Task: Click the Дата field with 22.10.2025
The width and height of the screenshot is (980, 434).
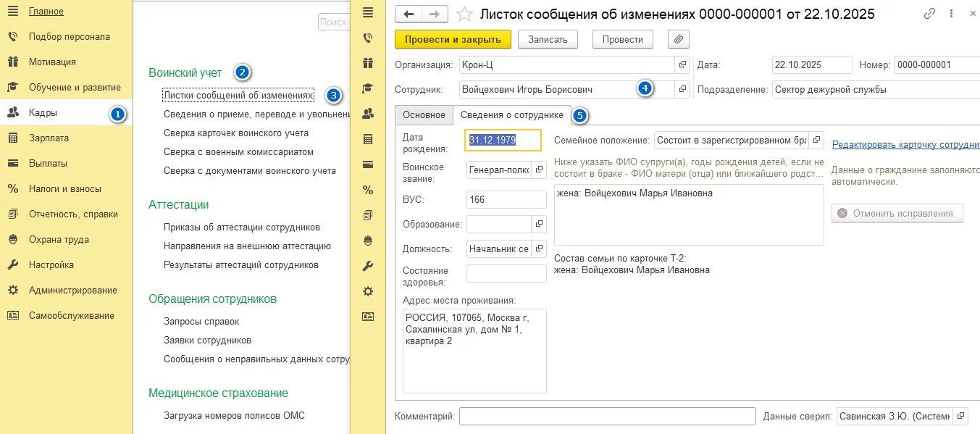Action: pos(811,64)
